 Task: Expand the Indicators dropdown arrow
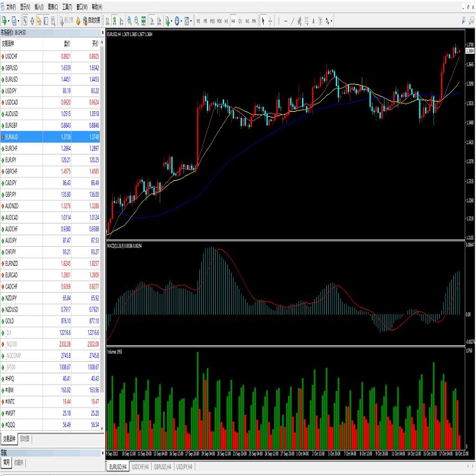tap(172, 21)
